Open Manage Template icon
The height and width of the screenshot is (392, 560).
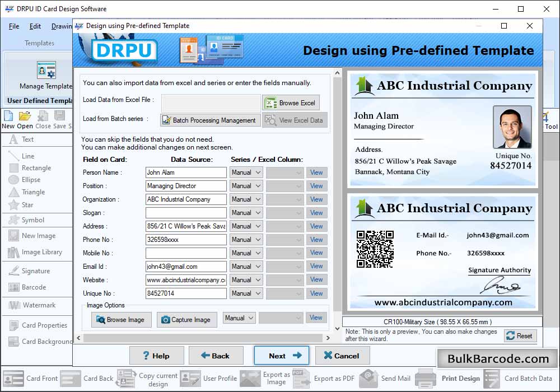46,69
